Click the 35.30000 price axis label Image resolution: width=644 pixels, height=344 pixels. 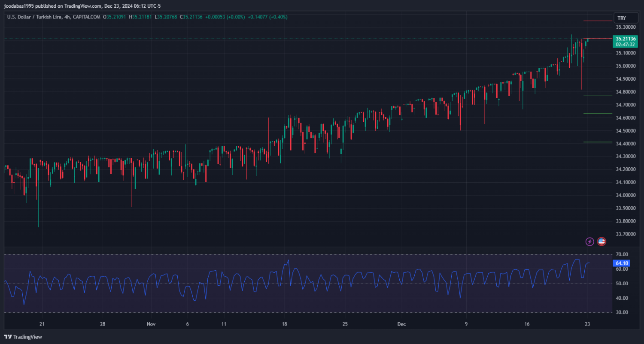pyautogui.click(x=626, y=27)
